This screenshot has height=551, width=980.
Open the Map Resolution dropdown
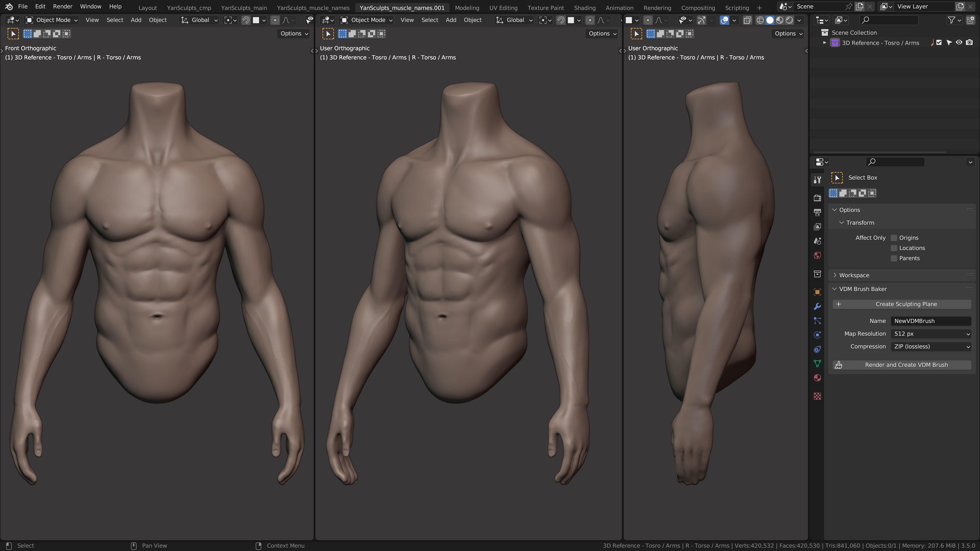coord(930,334)
